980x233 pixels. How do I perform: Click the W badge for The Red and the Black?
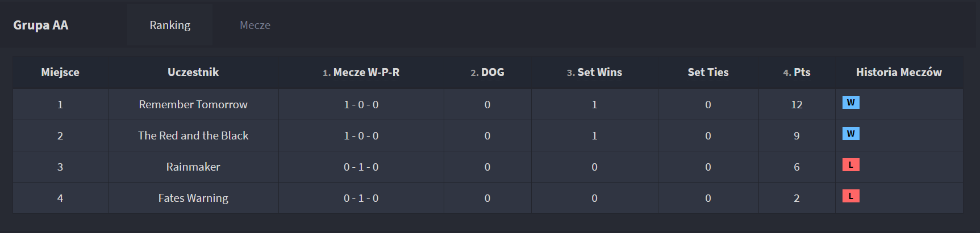point(850,134)
